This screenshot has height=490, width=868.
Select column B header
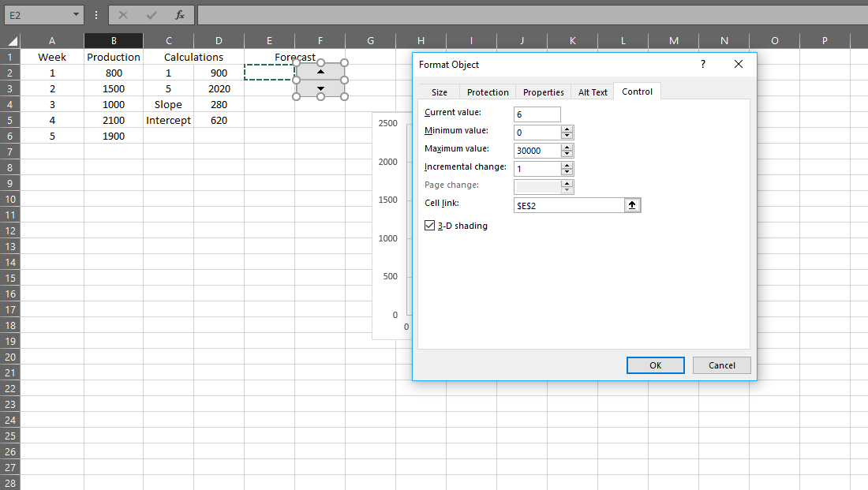(114, 41)
